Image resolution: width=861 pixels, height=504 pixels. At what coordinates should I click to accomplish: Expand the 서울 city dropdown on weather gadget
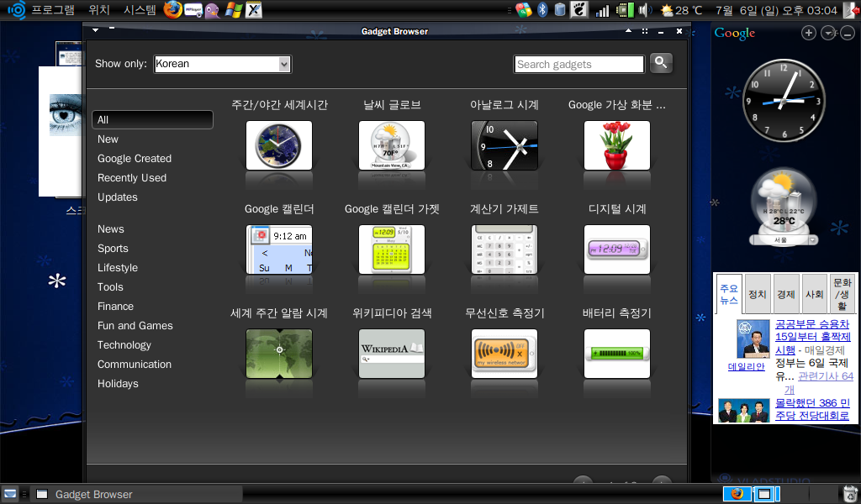[x=813, y=240]
